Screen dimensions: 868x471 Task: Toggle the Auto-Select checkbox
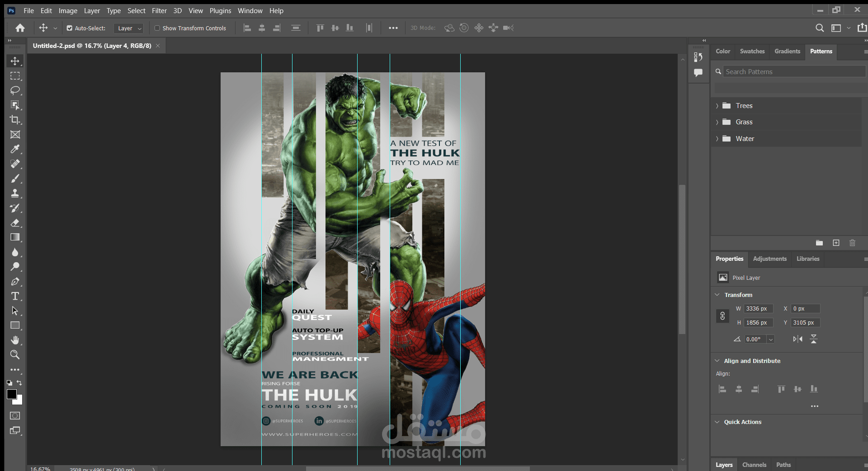[x=69, y=28]
